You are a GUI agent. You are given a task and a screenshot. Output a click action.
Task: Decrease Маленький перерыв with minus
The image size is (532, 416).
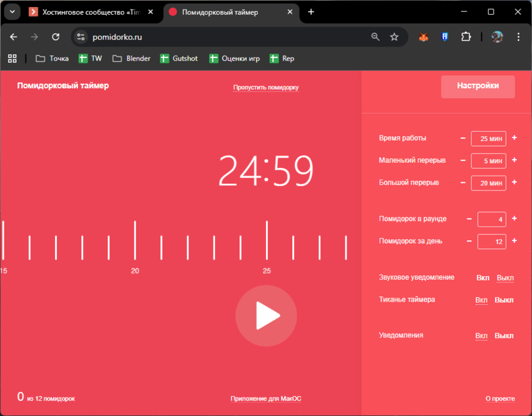463,160
